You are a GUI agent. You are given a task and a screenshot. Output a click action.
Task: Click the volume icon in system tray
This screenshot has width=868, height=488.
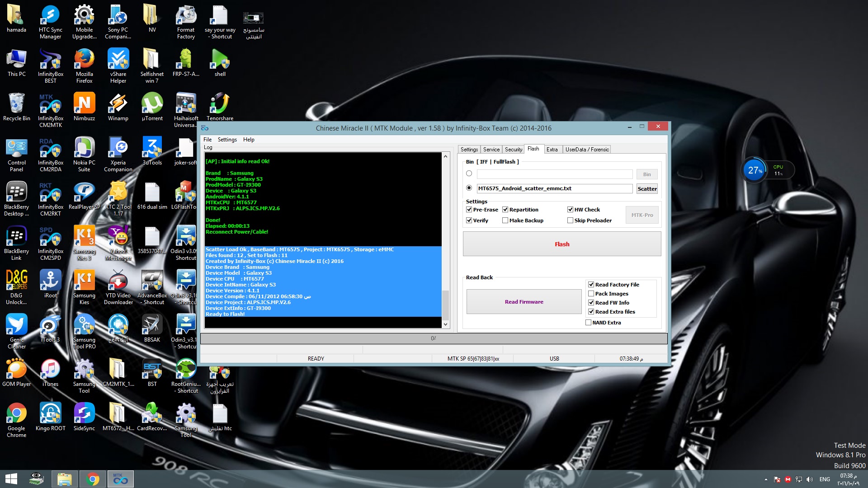[809, 479]
